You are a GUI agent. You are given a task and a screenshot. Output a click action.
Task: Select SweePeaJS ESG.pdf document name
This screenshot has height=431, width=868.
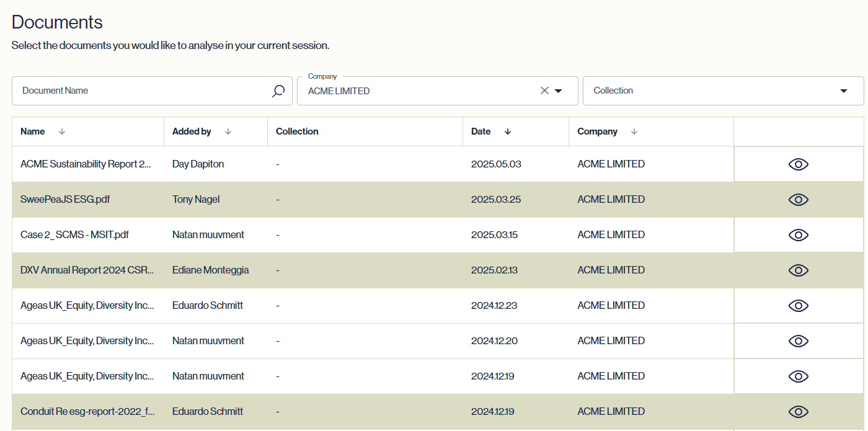pyautogui.click(x=65, y=200)
